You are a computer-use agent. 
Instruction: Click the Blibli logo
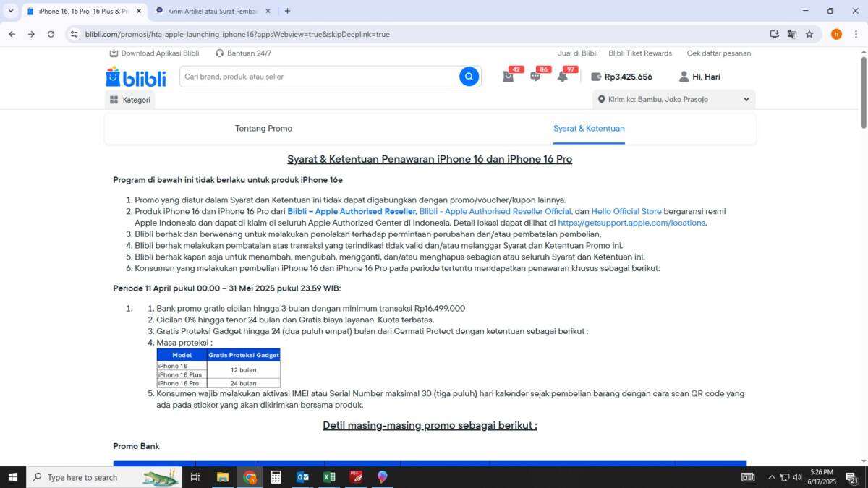pyautogui.click(x=136, y=77)
